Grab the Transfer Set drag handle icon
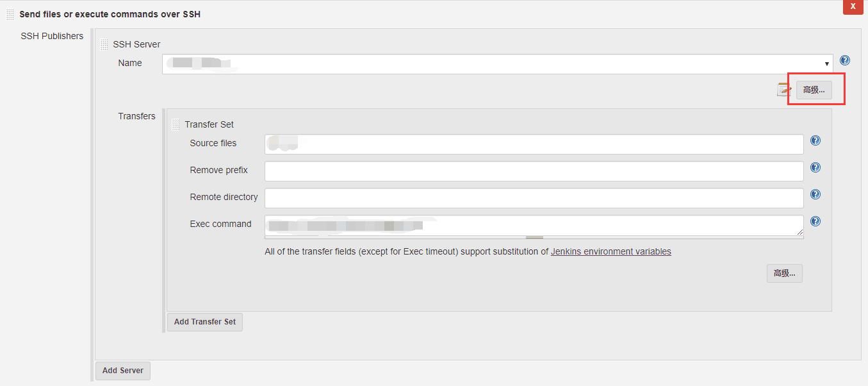This screenshot has width=868, height=386. point(176,125)
